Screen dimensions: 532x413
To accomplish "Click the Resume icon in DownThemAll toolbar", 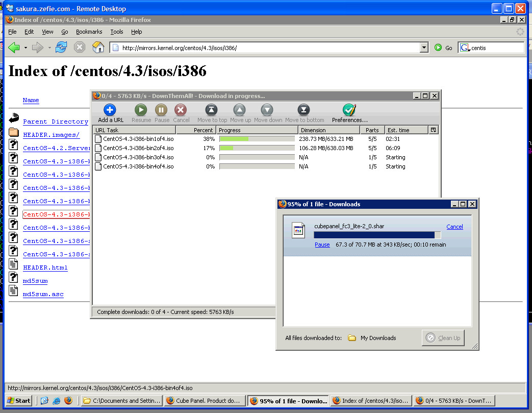I will pyautogui.click(x=141, y=110).
